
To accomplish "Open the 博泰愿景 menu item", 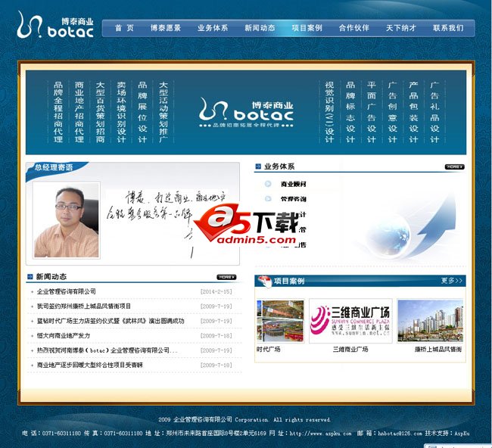I will (x=166, y=28).
